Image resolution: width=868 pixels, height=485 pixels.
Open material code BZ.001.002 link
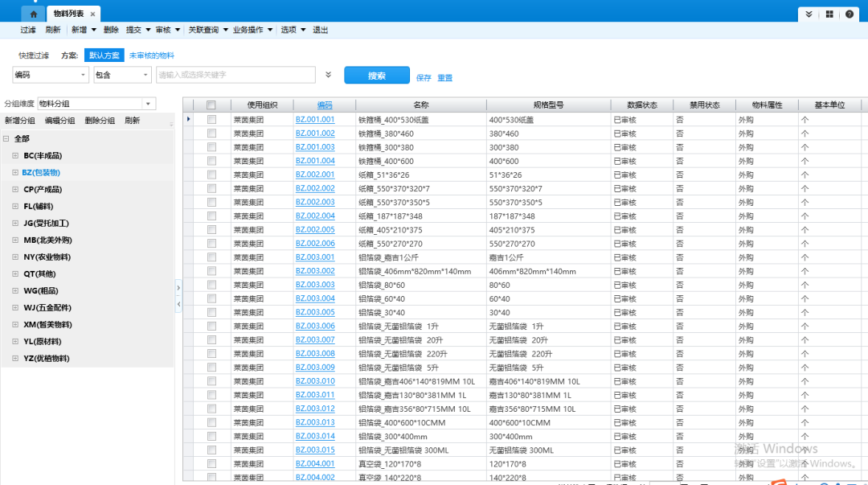coord(315,133)
